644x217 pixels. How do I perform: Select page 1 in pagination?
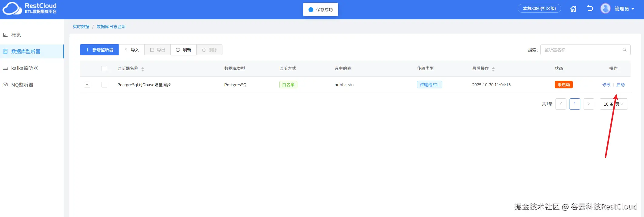(575, 104)
